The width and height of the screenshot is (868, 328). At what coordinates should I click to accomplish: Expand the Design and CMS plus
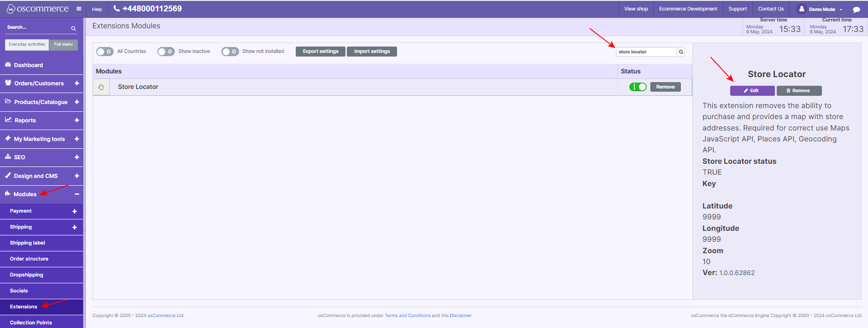[x=77, y=176]
